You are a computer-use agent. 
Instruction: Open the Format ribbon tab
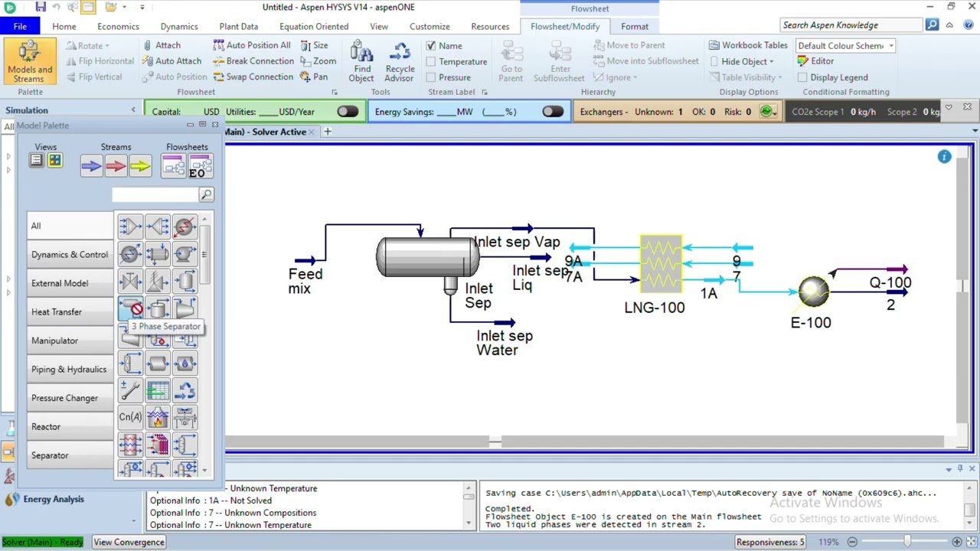635,26
